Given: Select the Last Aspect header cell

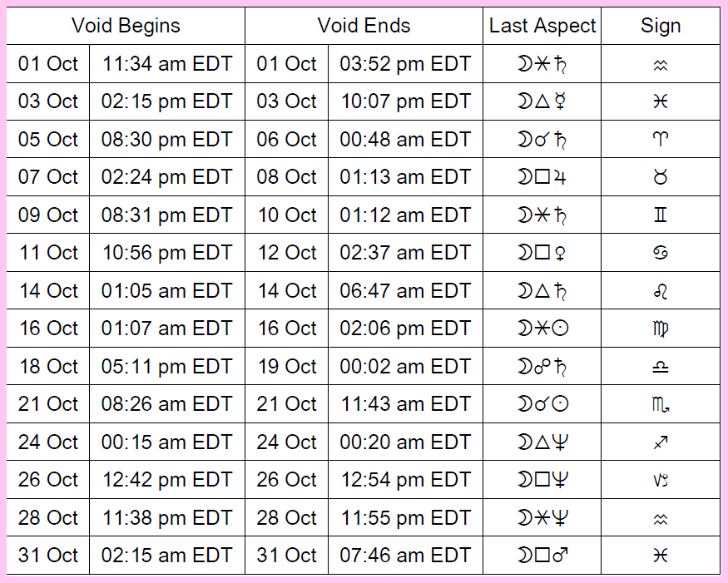Looking at the screenshot, I should [542, 26].
